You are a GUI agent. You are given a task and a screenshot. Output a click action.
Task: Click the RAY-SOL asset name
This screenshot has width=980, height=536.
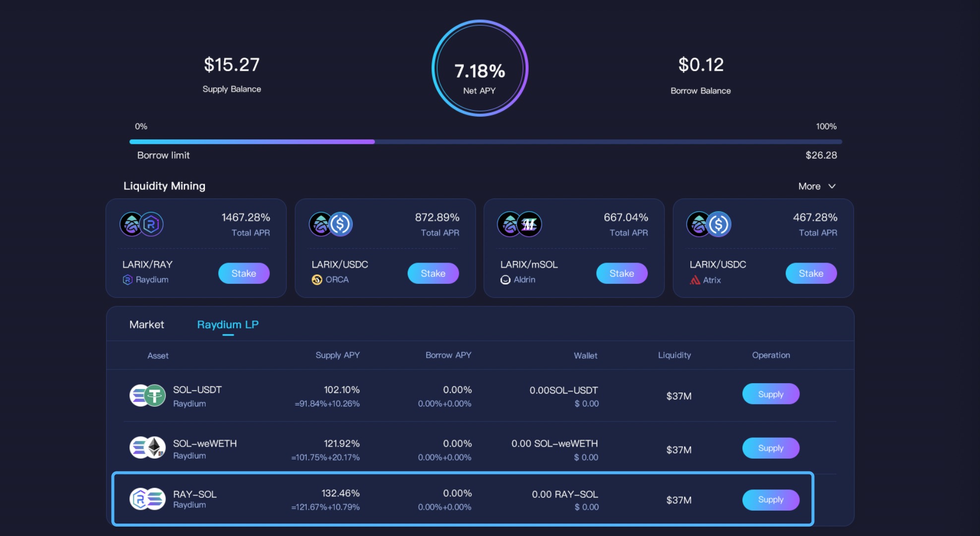195,494
